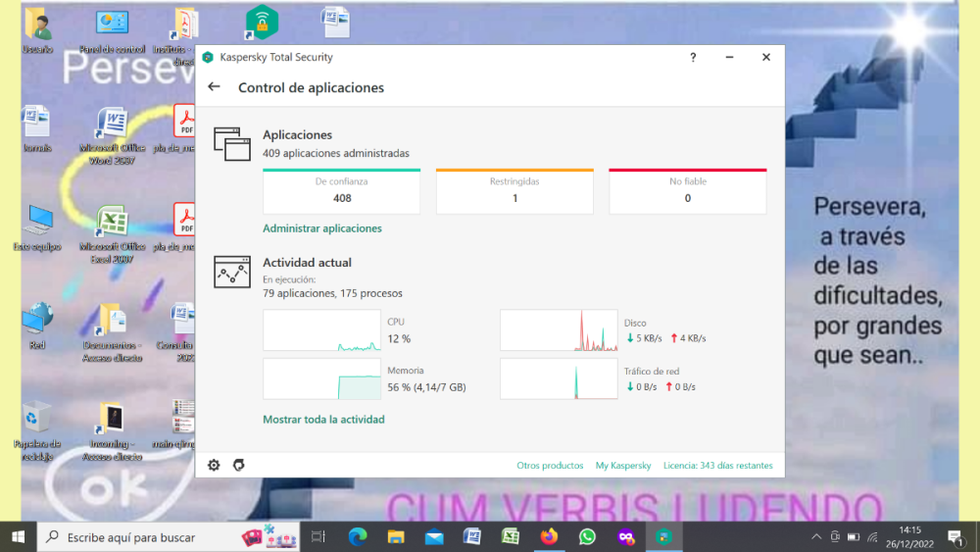Open Windows Start menu
This screenshot has width=980, height=552.
(x=18, y=537)
